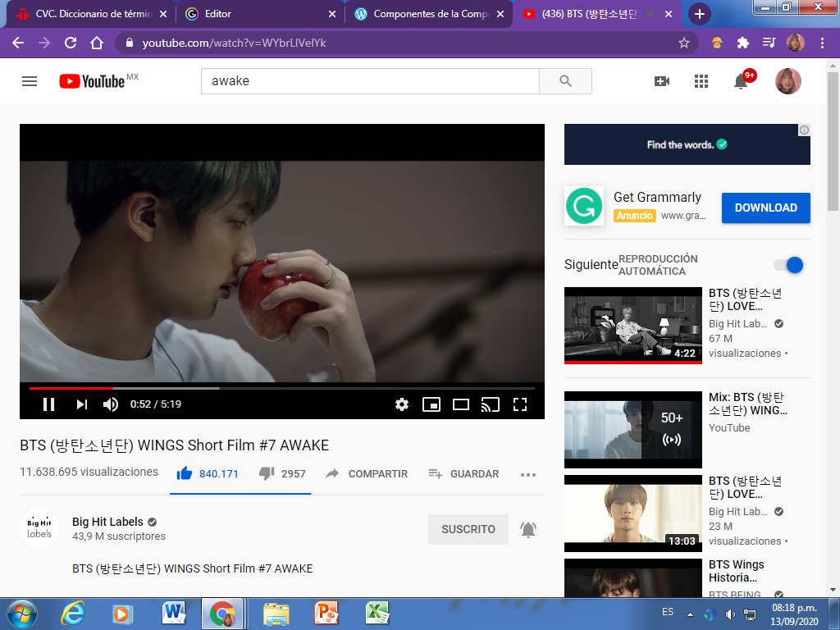Seek within the video progress bar

tap(282, 388)
